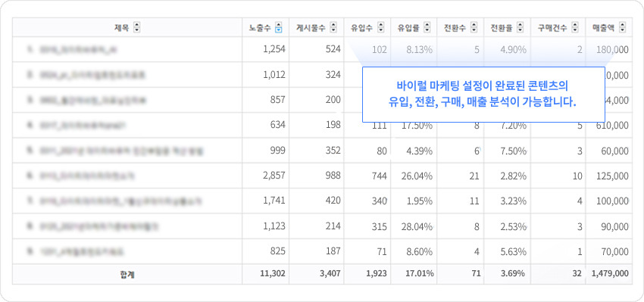Click the 유입수 column sort arrows
Image resolution: width=644 pixels, height=302 pixels.
pyautogui.click(x=381, y=28)
